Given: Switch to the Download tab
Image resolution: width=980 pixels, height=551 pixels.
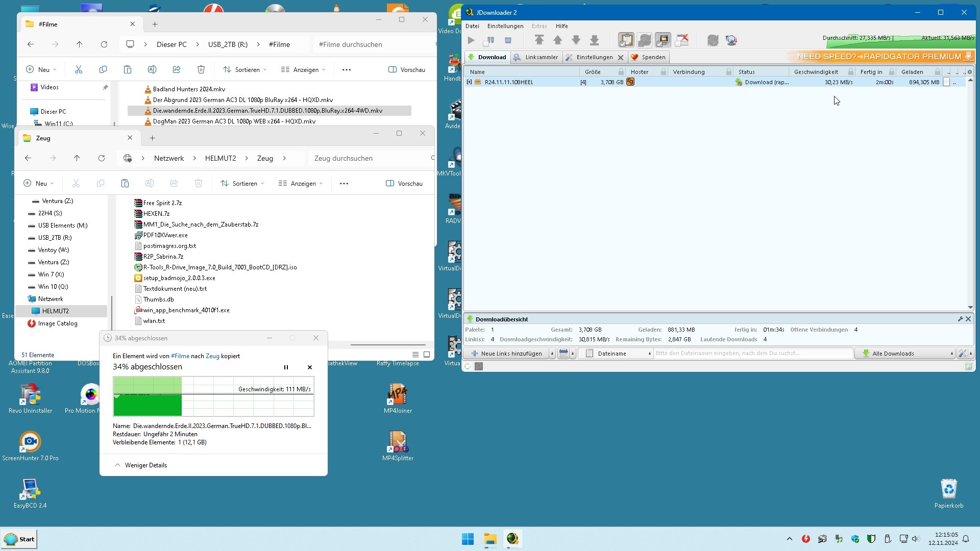Looking at the screenshot, I should tap(487, 57).
